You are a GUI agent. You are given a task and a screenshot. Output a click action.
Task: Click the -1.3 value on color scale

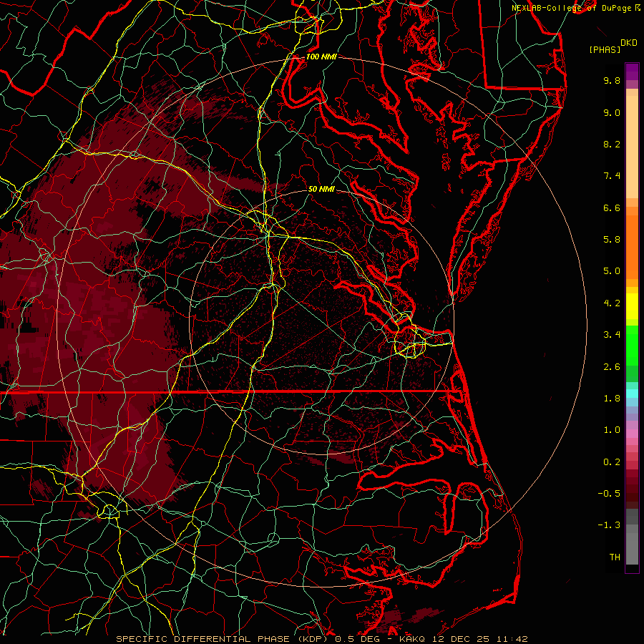609,525
